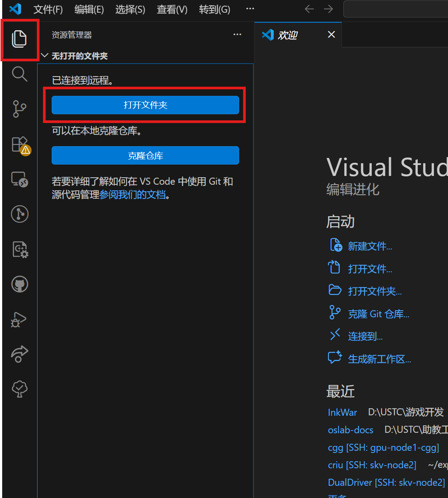Open the 文件(F) menu
448x498 pixels.
tap(48, 10)
